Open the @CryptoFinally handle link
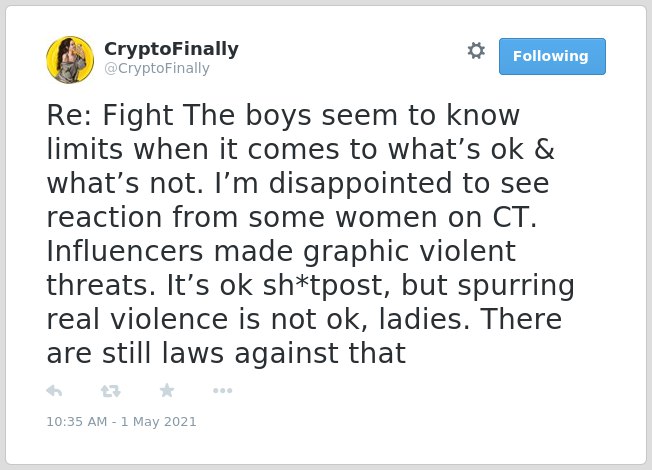The image size is (652, 470). (157, 68)
